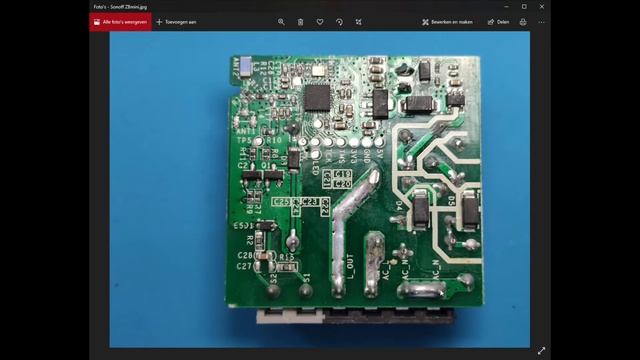
Task: Close the Foto's window
Action: [542, 7]
